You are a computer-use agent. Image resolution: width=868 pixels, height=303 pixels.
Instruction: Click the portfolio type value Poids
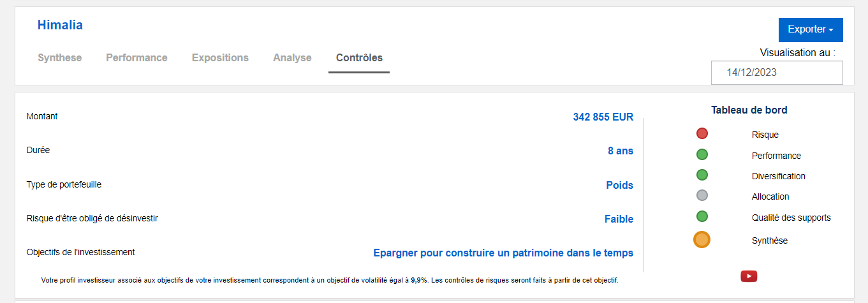click(x=620, y=186)
